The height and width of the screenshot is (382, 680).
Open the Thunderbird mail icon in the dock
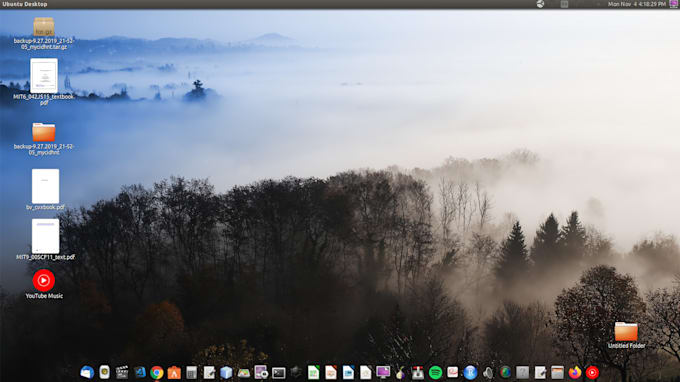tap(87, 372)
